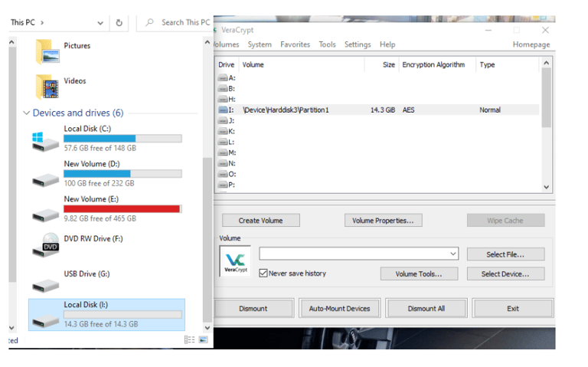
Task: Select drive slot H: in VeraCrypt list
Action: [x=227, y=99]
